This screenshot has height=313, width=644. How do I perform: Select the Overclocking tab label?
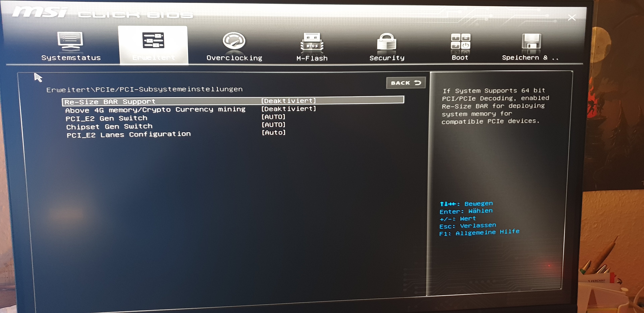pos(234,58)
